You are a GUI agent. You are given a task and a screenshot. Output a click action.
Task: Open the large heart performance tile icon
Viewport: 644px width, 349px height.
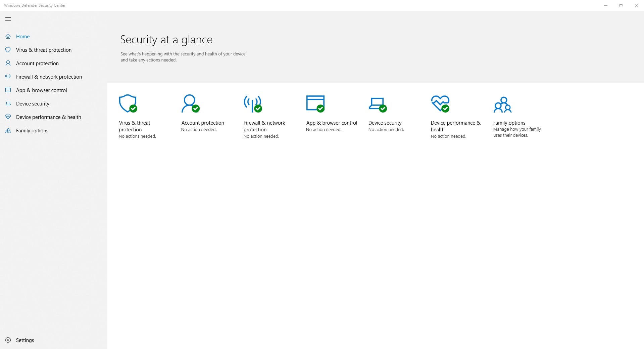440,103
